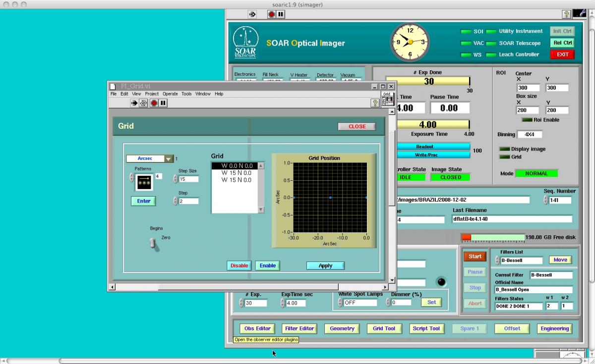Click the SOAR Telescope logo
The image size is (595, 364).
coord(245,43)
